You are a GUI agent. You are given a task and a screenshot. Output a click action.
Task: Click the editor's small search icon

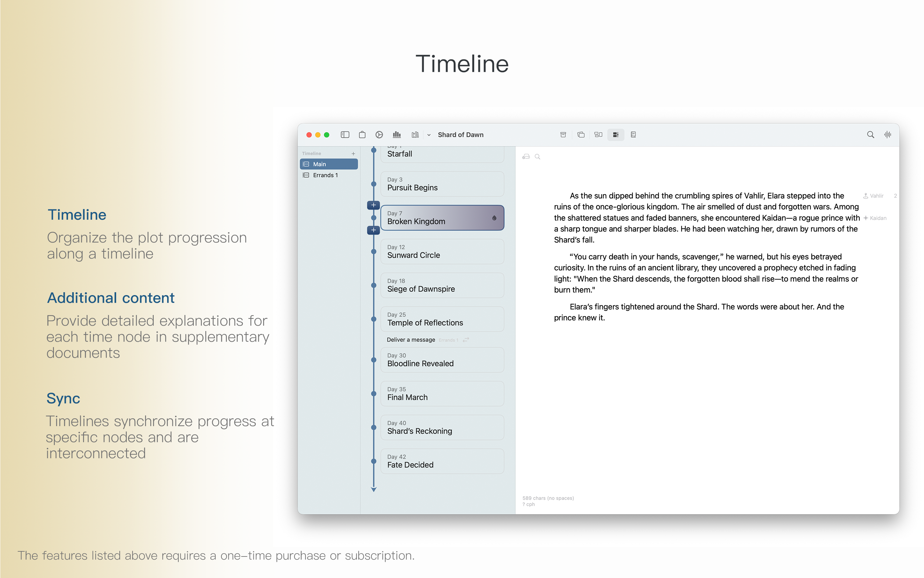coord(537,157)
